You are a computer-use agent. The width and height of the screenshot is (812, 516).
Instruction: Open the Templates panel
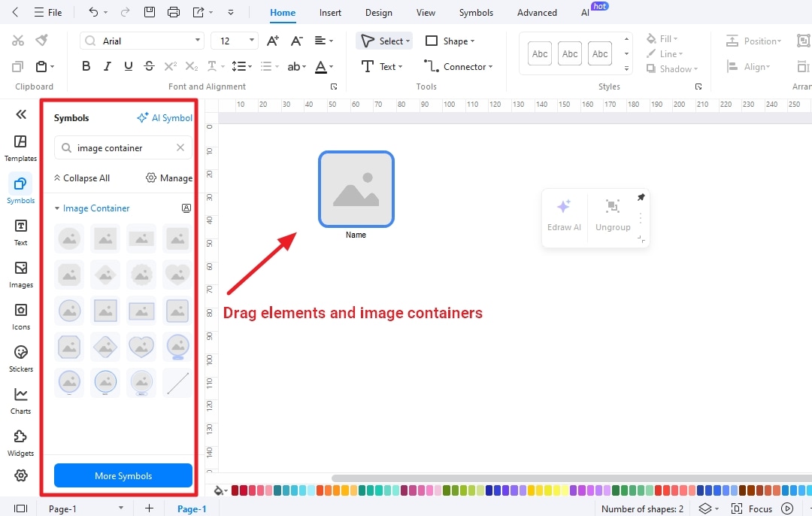20,145
